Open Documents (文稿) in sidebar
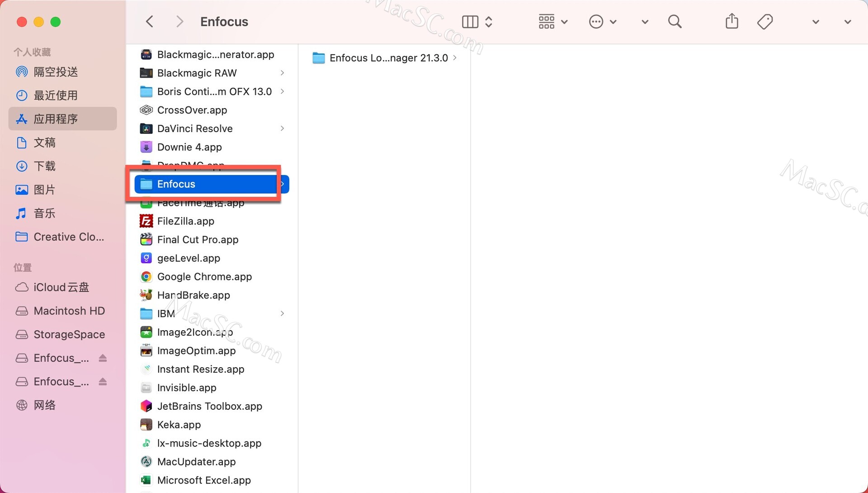Screen dimensions: 868x493 click(x=62, y=142)
